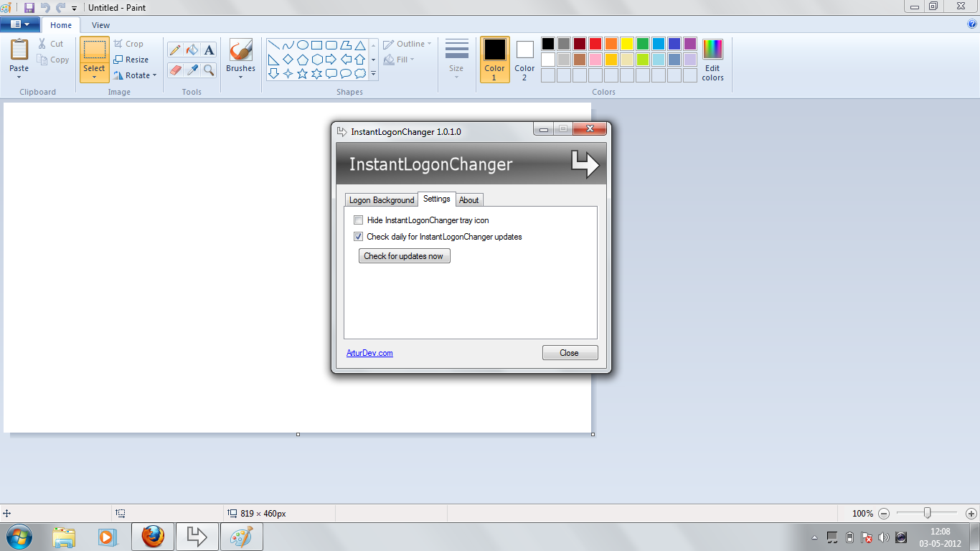Viewport: 980px width, 551px height.
Task: Click the Paste clipboard icon
Action: click(x=19, y=50)
